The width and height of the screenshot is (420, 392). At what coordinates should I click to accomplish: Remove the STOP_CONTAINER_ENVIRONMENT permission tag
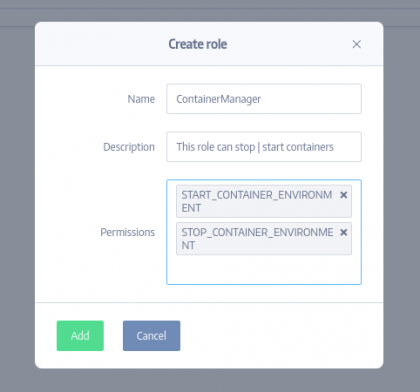coord(343,232)
